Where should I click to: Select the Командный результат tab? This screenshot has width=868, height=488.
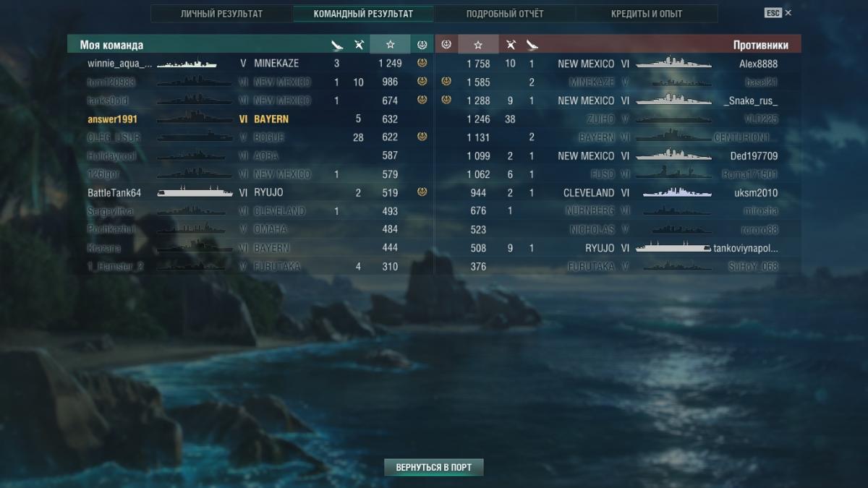pos(363,14)
